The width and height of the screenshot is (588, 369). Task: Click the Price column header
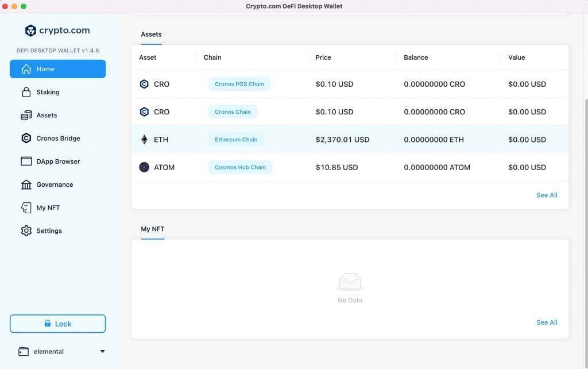[323, 57]
